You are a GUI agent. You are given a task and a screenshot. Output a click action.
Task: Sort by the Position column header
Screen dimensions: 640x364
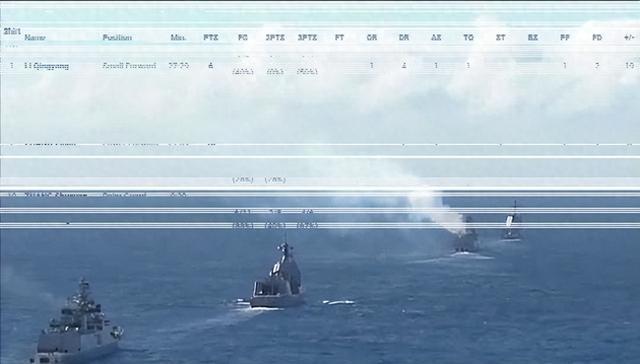(117, 38)
